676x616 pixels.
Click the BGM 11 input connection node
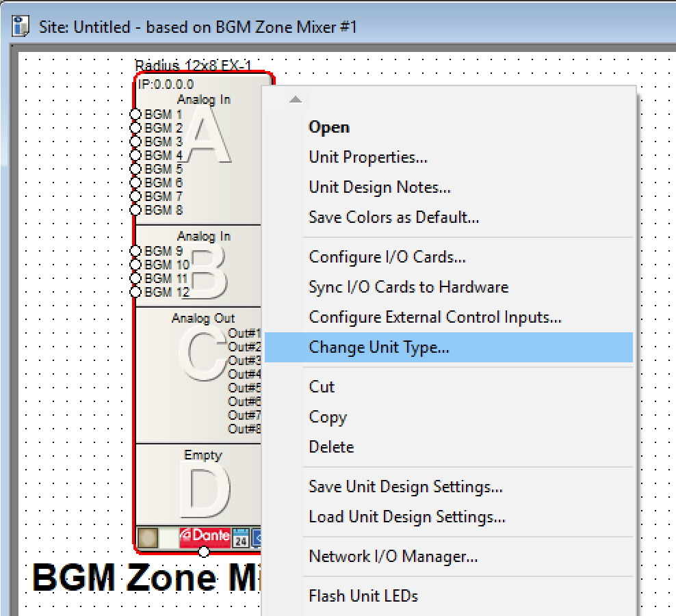(135, 278)
